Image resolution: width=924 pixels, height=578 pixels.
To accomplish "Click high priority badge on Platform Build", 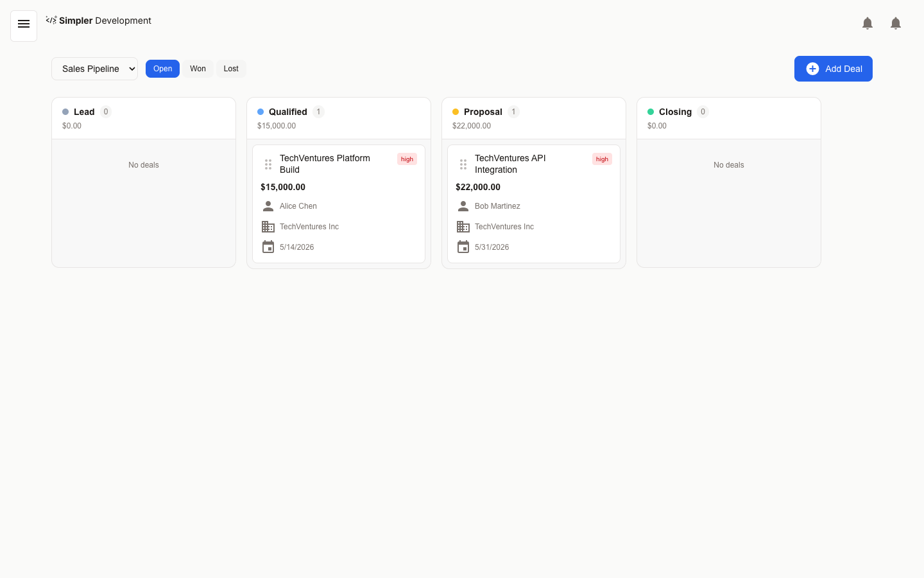I will point(407,159).
